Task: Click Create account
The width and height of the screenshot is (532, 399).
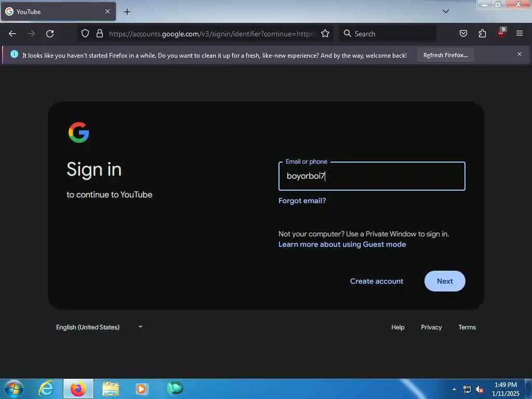Action: 377,281
